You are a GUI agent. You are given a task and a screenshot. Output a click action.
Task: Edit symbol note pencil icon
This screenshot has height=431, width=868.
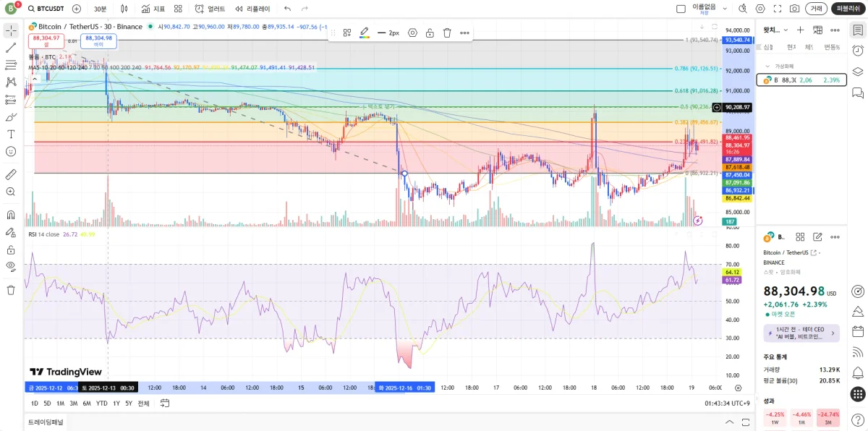pyautogui.click(x=817, y=236)
